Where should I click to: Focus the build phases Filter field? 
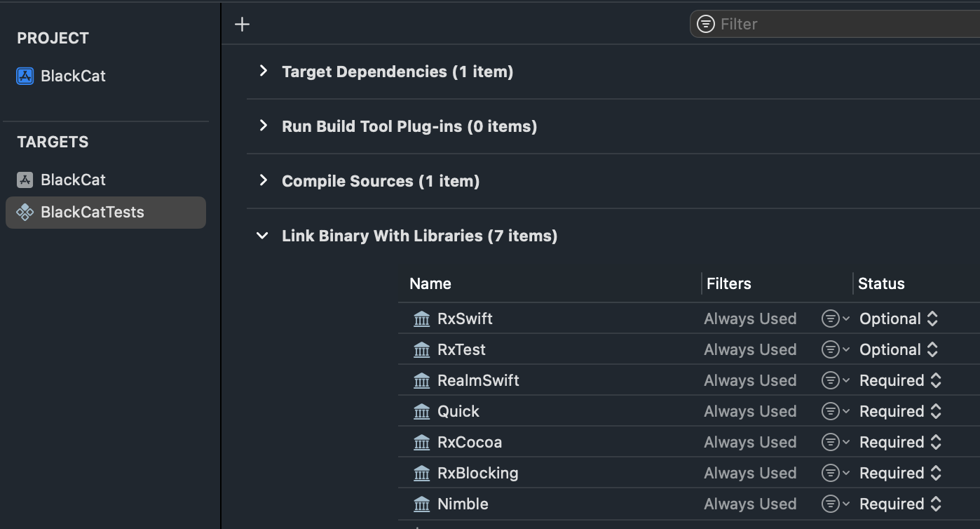(x=835, y=25)
